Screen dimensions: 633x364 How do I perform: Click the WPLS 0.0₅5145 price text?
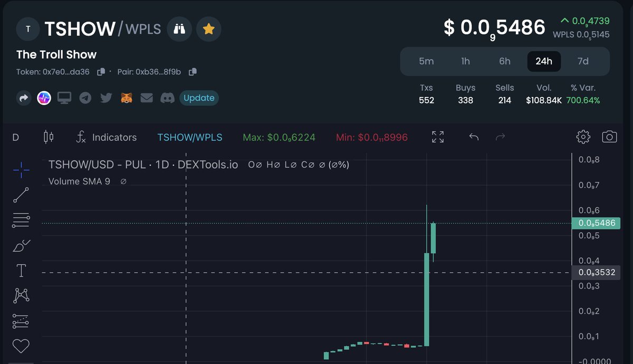pos(581,35)
